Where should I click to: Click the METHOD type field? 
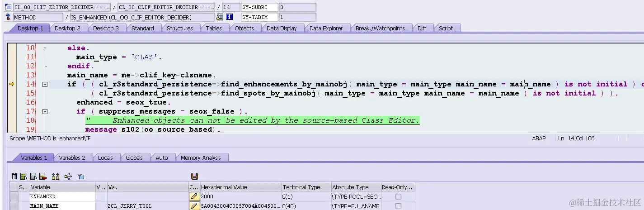[x=38, y=17]
